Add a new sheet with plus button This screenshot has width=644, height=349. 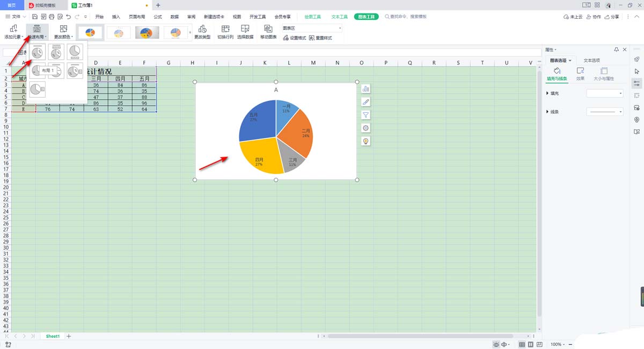tap(69, 336)
